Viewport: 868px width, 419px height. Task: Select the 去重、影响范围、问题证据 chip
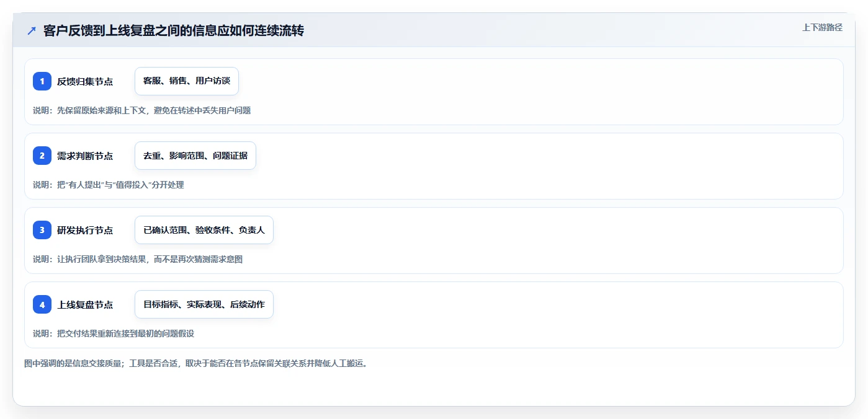pos(195,156)
